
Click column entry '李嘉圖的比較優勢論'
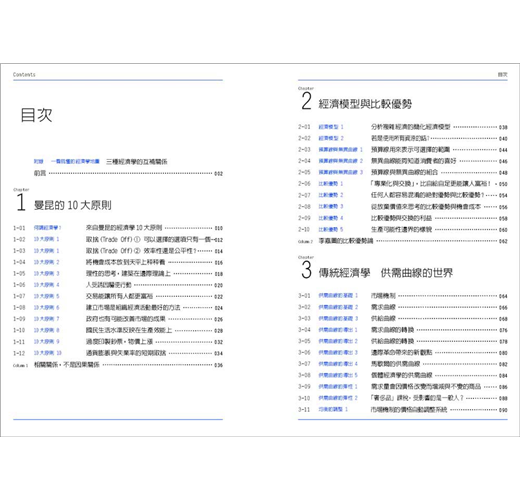346,241
